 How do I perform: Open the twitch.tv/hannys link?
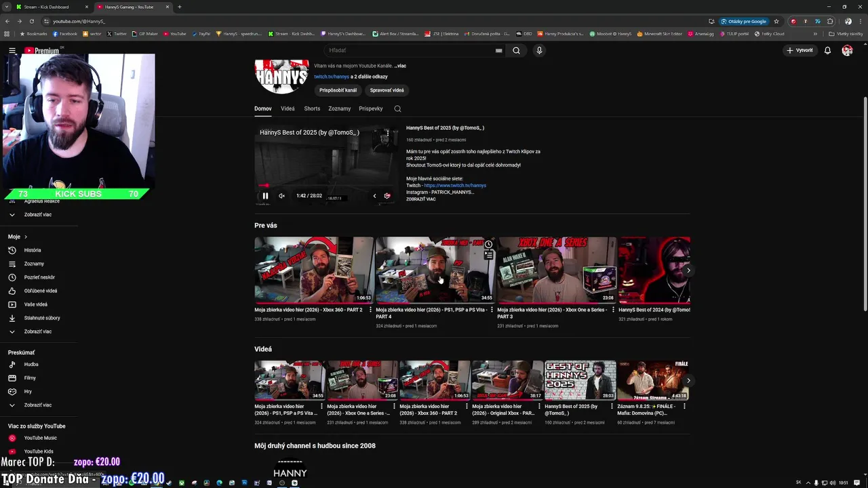coord(332,77)
